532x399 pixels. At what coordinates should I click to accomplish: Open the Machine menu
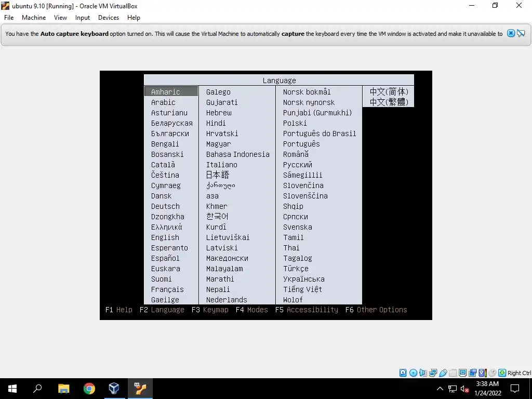click(34, 18)
